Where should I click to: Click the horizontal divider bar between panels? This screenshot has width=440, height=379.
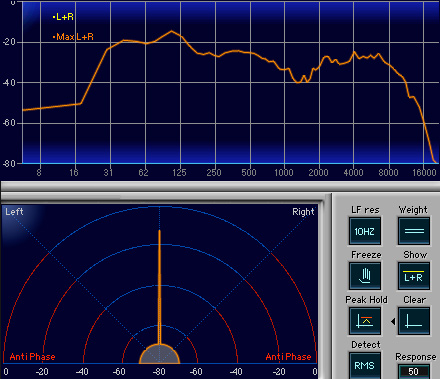pos(220,186)
